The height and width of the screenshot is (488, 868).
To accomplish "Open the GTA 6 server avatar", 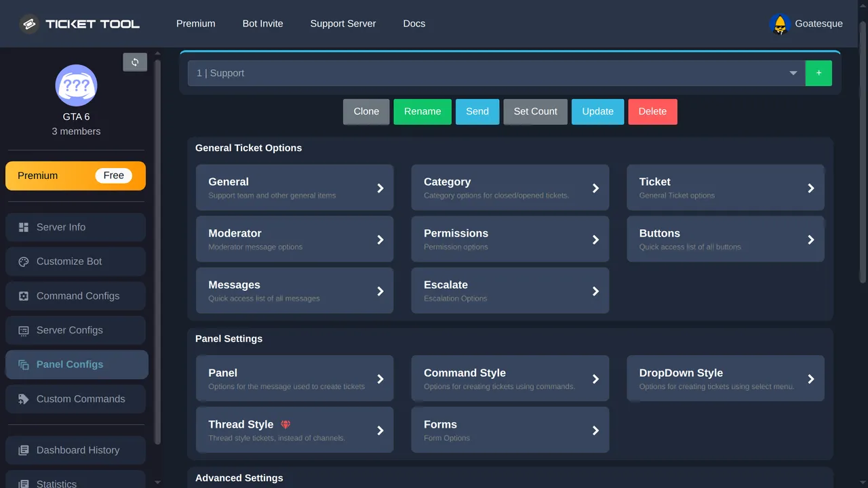I will [x=76, y=85].
